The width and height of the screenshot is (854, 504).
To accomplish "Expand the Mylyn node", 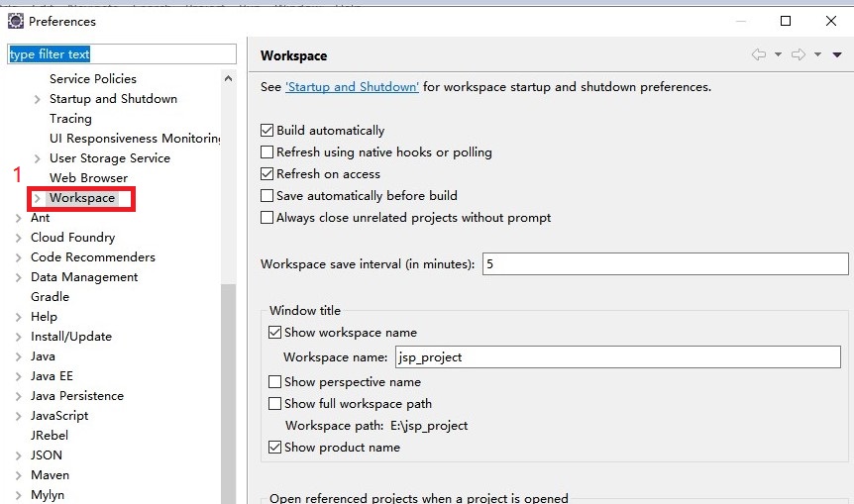I will [19, 495].
